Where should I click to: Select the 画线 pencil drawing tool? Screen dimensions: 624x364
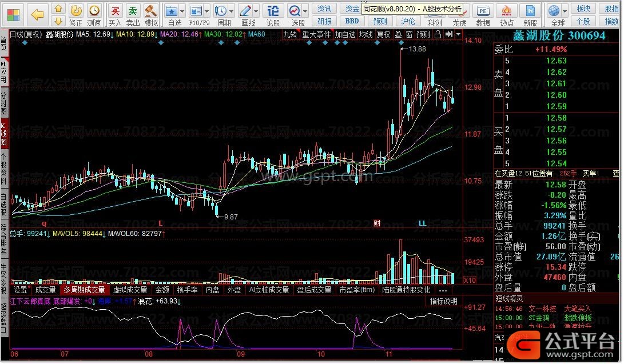245,11
